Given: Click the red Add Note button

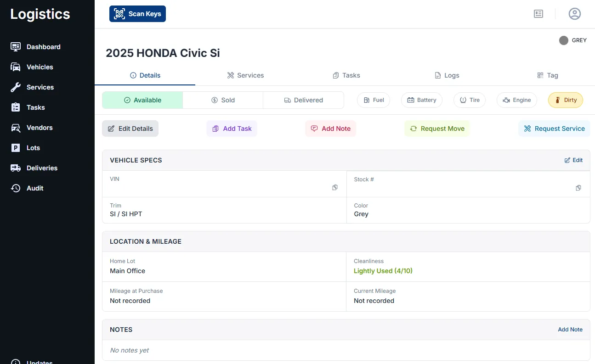Looking at the screenshot, I should click(331, 129).
